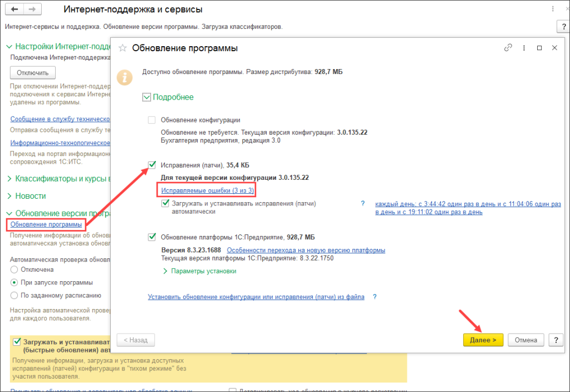Screen dimensions: 570x392
Task: Uncheck Исправления (патчи) checkbox
Action: pos(151,165)
